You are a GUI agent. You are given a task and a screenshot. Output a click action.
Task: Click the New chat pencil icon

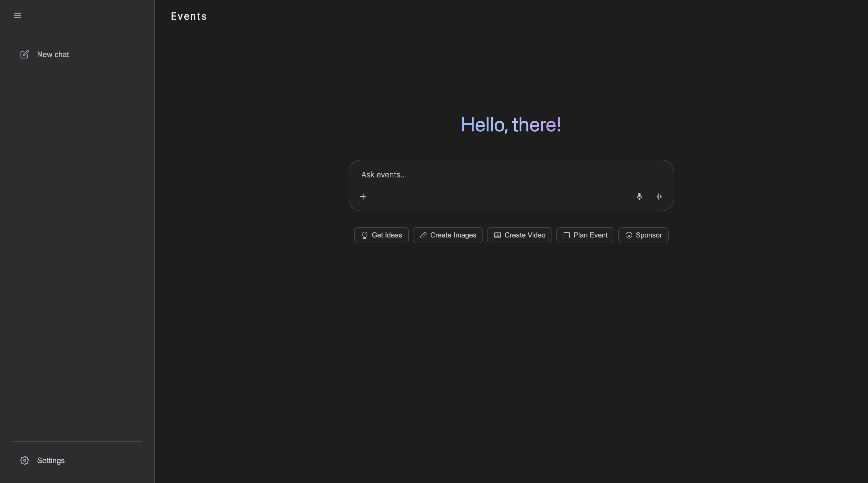[25, 54]
